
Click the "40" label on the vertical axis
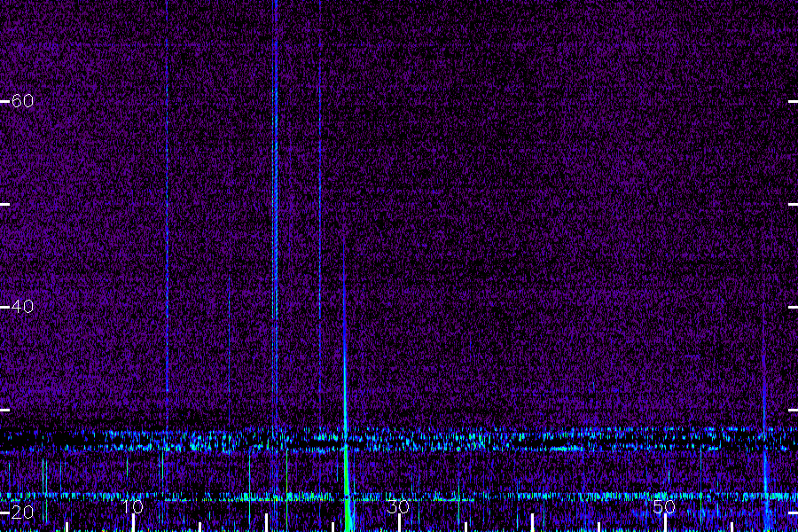(x=22, y=307)
